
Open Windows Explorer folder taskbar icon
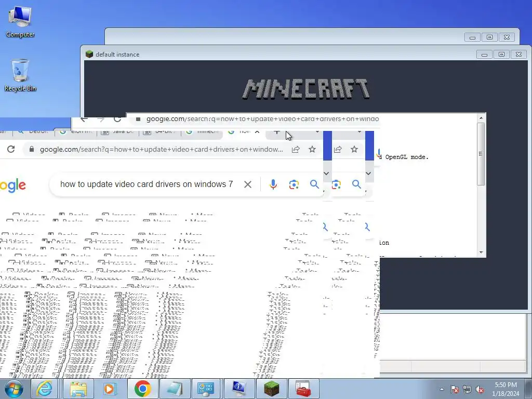(78, 389)
